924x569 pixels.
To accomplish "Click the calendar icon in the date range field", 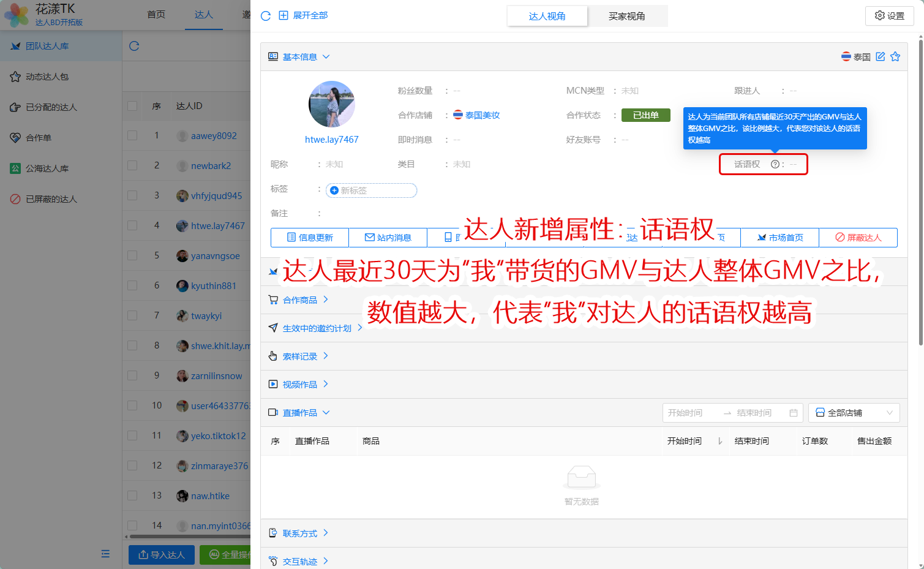I will (x=794, y=413).
